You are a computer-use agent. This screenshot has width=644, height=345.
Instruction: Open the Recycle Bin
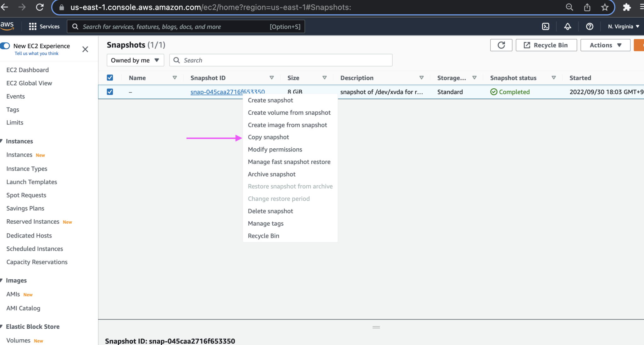tap(546, 45)
